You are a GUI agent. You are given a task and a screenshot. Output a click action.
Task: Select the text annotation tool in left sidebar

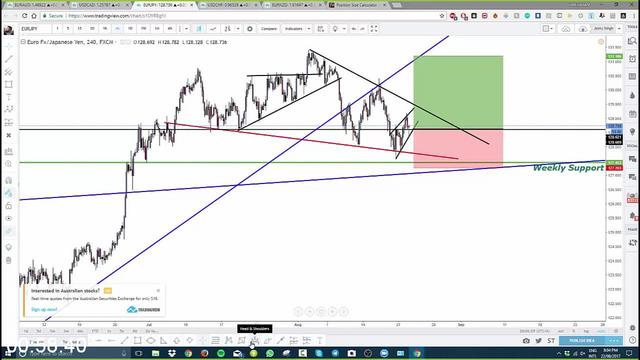pos(9,97)
